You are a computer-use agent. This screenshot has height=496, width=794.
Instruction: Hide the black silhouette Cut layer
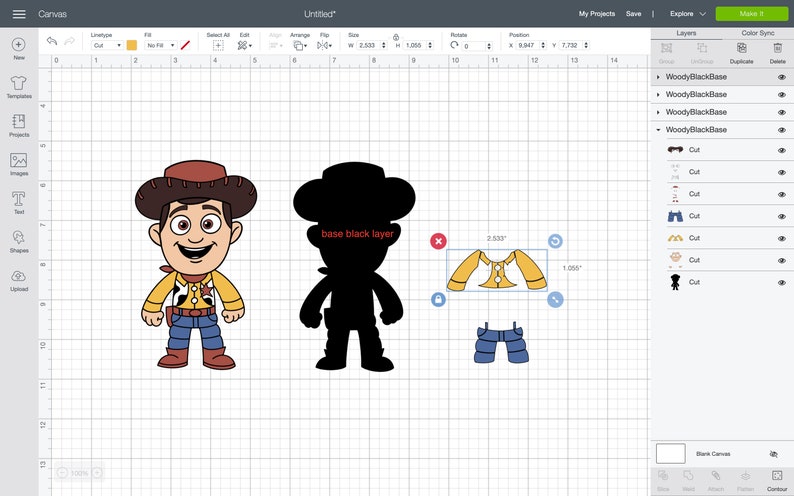781,283
